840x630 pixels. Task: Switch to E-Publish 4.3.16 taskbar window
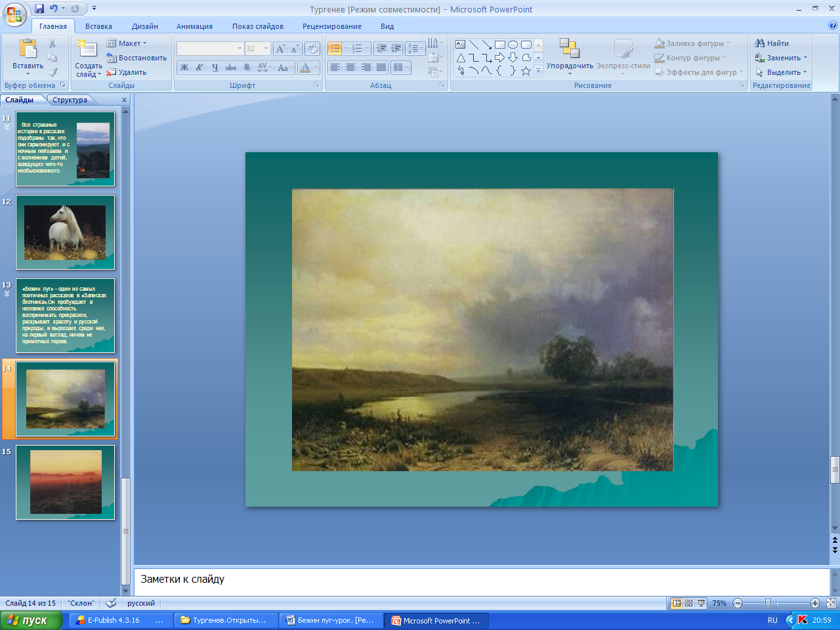click(x=120, y=620)
